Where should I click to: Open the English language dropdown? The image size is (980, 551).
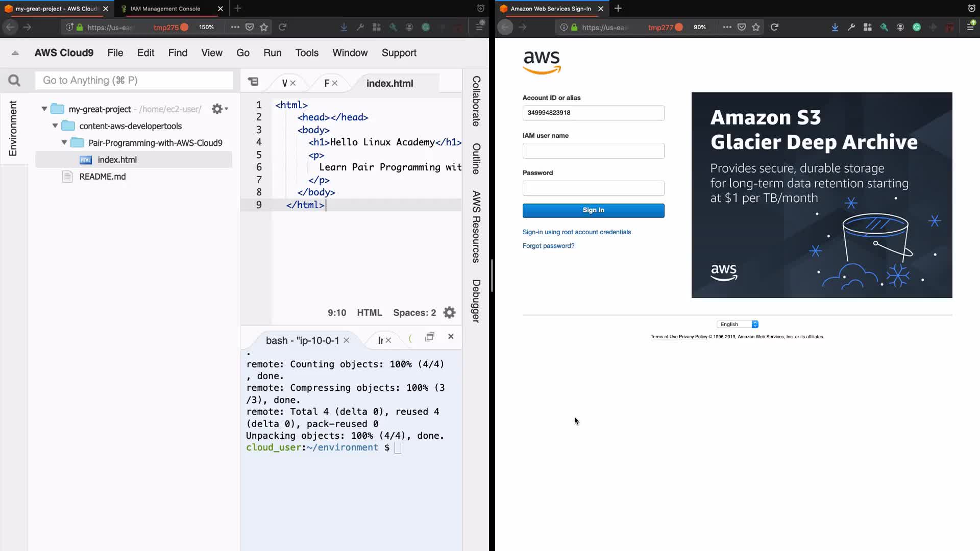[738, 324]
